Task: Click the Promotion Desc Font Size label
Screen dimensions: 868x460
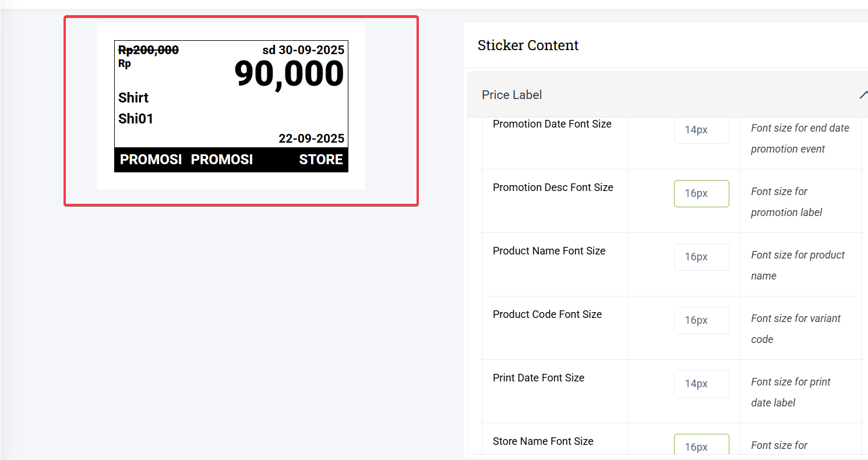Action: point(553,187)
